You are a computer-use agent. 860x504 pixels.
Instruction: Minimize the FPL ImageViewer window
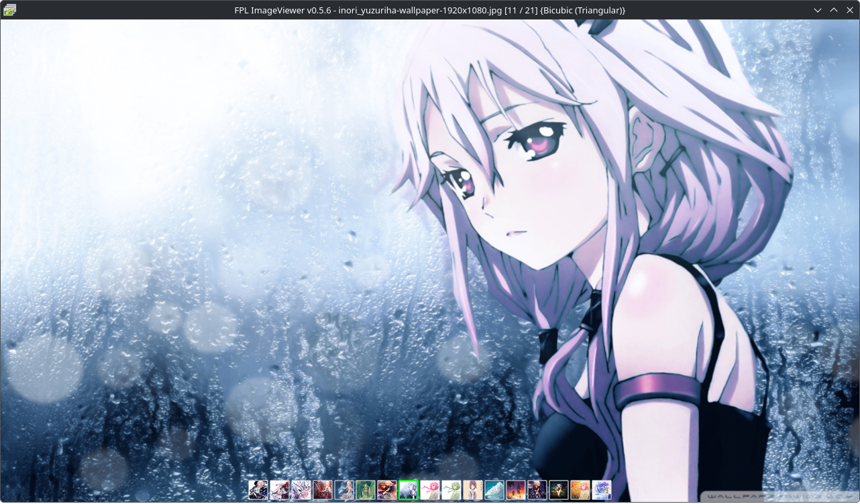coord(818,10)
